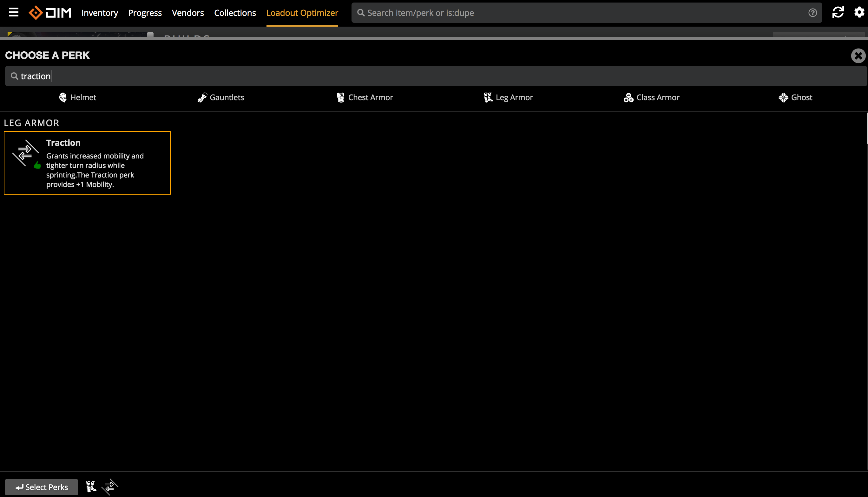Screen dimensions: 868x497
Task: Switch to the Progress page
Action: tap(145, 13)
